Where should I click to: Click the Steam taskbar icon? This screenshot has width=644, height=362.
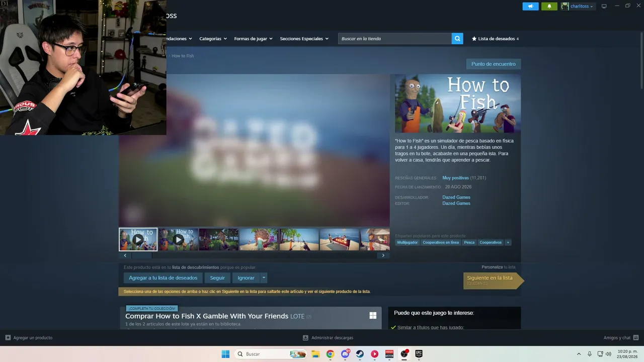[360, 354]
